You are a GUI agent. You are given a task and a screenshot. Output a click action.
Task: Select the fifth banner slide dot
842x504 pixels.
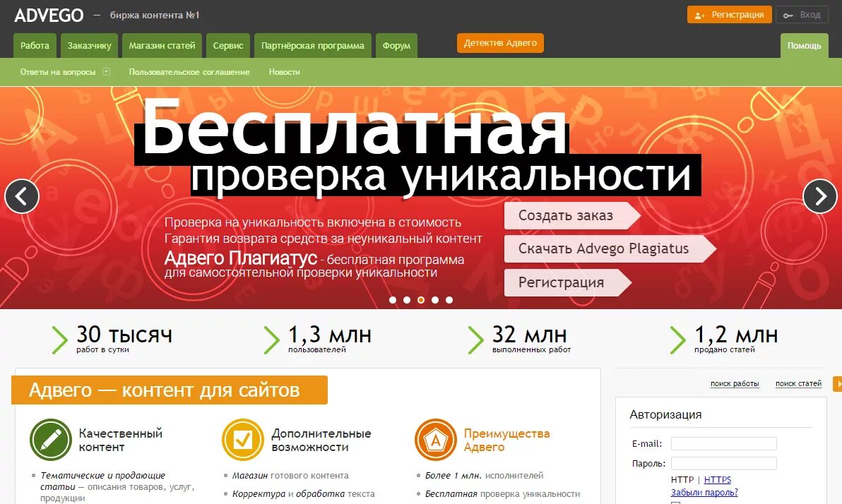449,300
